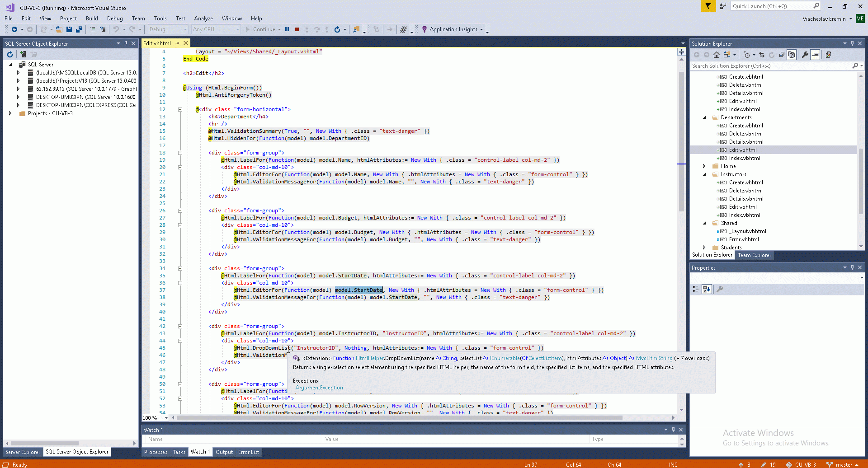868x468 pixels.
Task: Toggle Show All Files in Solution Explorer
Action: tap(792, 55)
